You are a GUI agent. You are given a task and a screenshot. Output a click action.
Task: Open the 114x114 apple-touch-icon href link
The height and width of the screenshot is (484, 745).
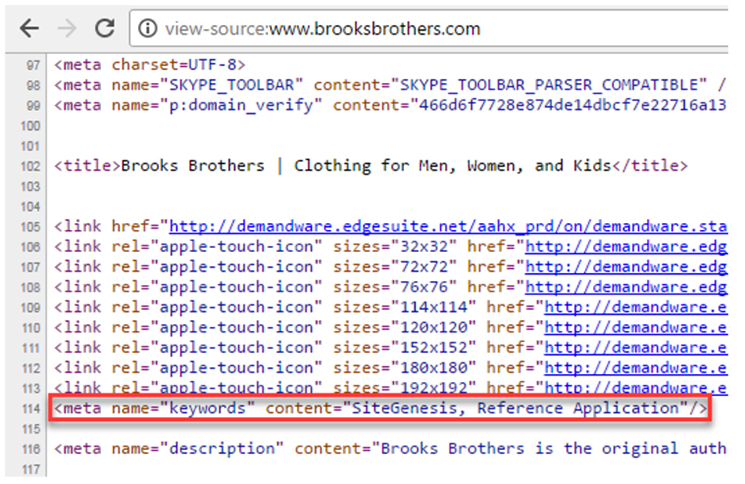636,307
